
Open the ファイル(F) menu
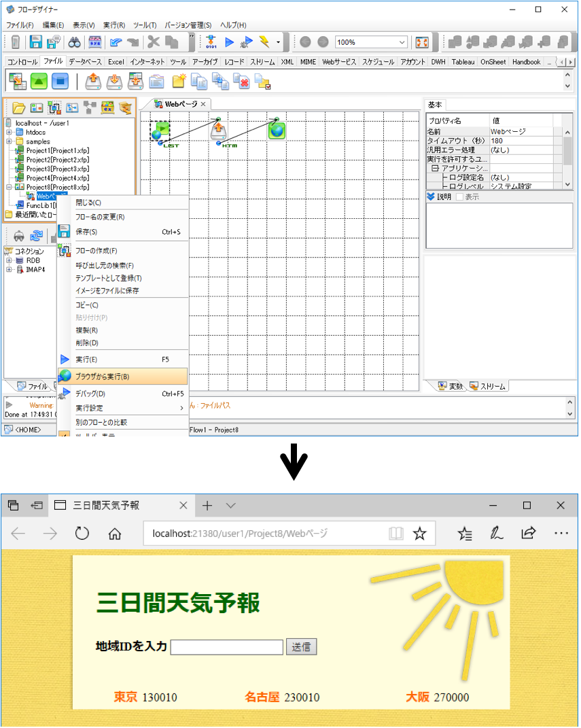point(20,25)
